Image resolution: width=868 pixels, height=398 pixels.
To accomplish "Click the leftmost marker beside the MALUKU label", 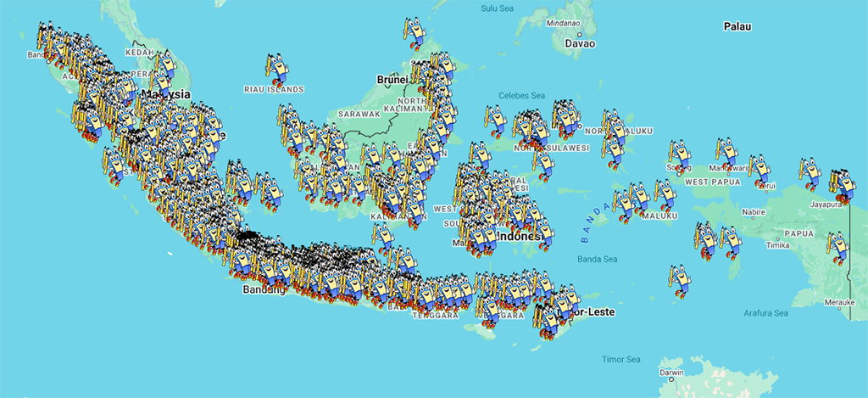I will coord(624,206).
